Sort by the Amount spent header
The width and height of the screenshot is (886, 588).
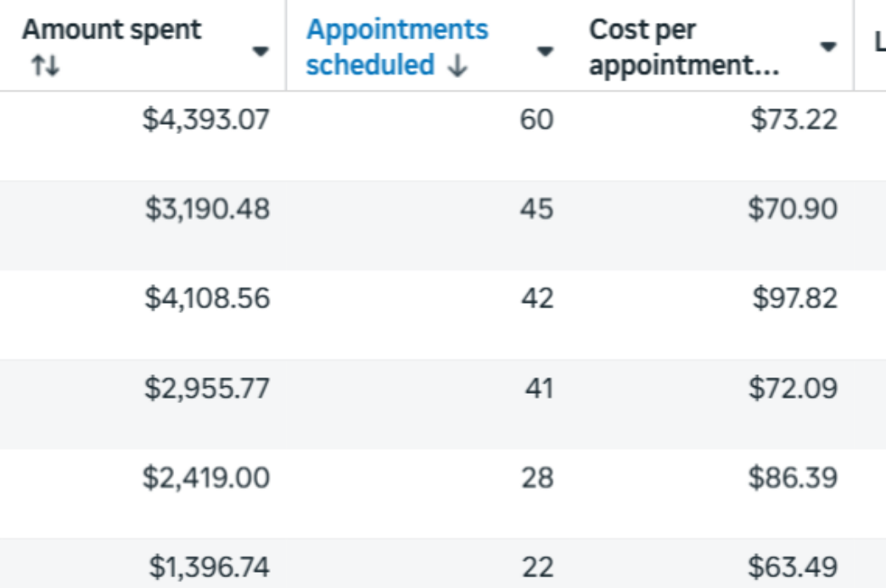pyautogui.click(x=111, y=31)
